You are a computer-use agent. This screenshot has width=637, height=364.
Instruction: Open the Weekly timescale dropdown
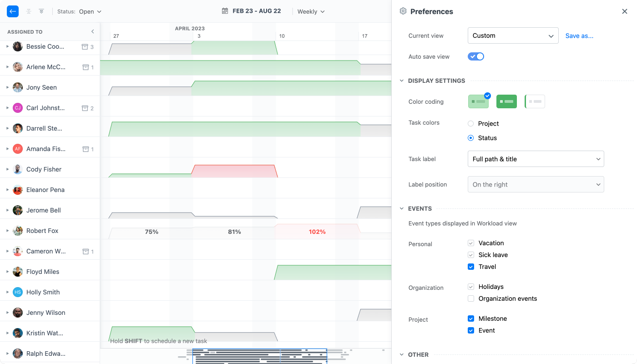point(311,11)
